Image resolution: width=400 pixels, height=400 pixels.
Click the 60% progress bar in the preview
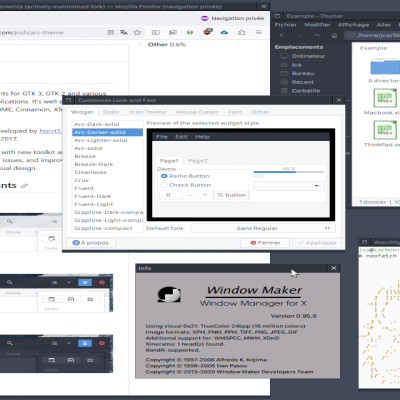coord(289,172)
